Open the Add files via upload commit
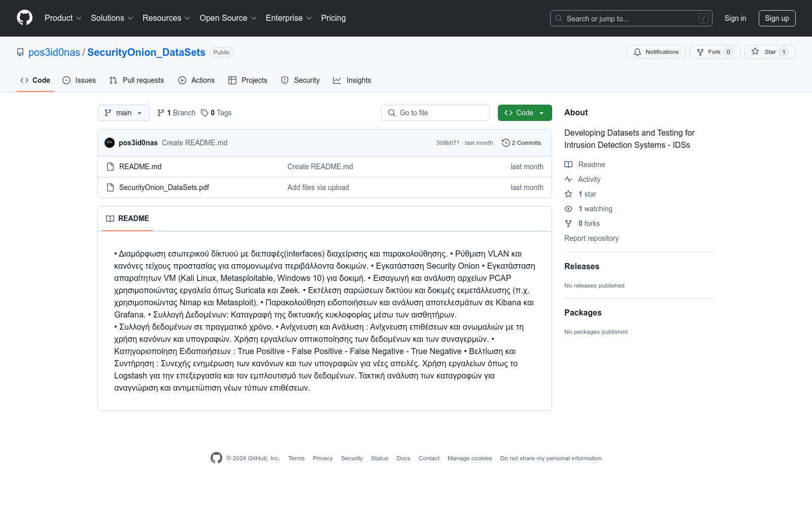This screenshot has height=508, width=812. [318, 187]
